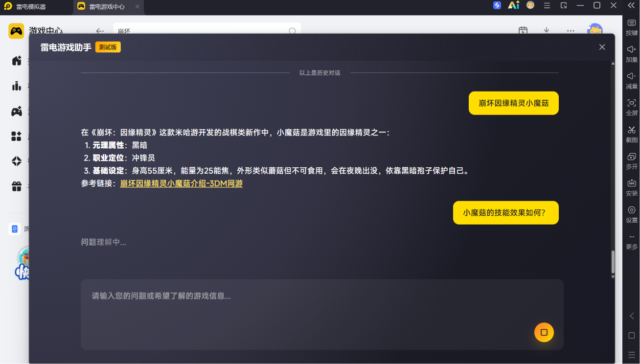Open the apps grid icon in sidebar
Screen dimensions: 640x364
[x=17, y=136]
